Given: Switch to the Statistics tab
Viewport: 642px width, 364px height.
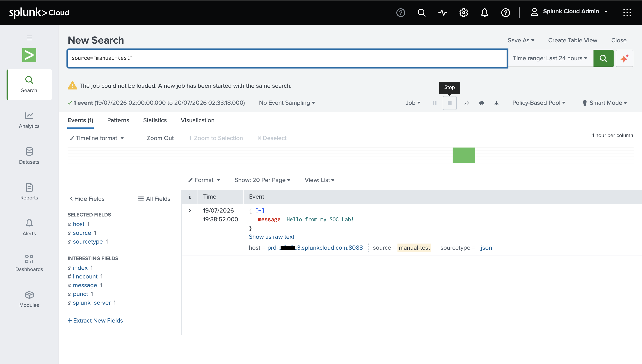Looking at the screenshot, I should click(155, 120).
